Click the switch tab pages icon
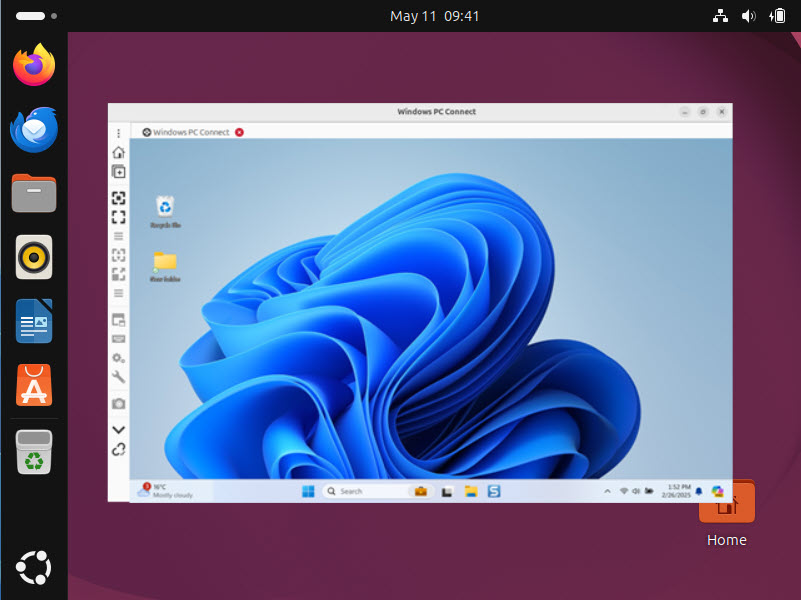Image resolution: width=801 pixels, height=600 pixels. [119, 320]
